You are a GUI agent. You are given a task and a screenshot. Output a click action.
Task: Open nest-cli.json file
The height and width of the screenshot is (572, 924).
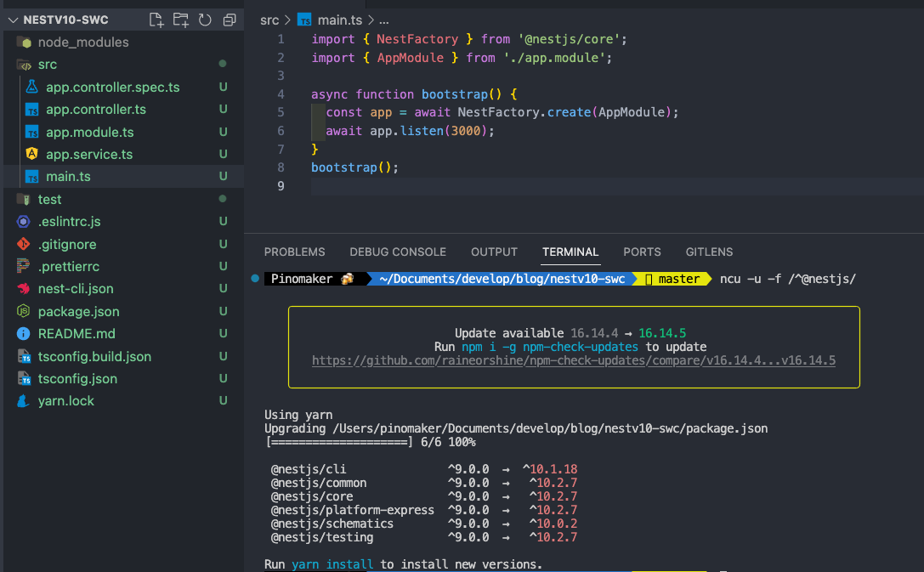coord(76,289)
